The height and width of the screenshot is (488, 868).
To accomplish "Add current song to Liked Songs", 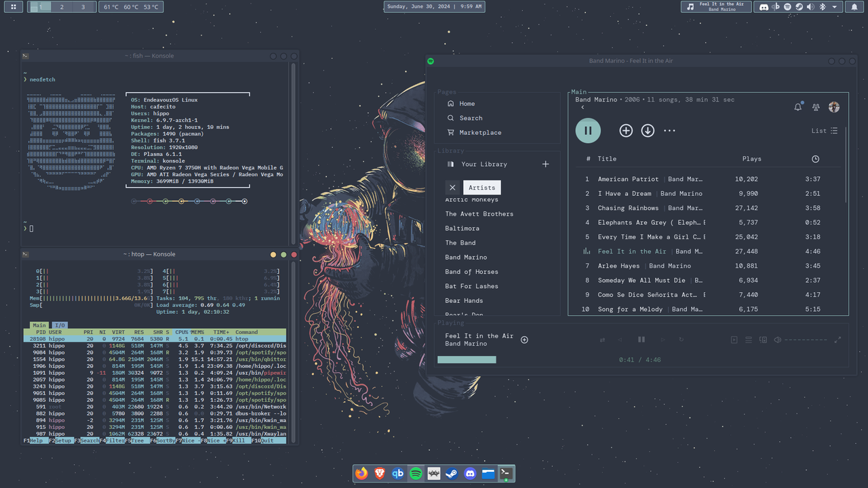I will click(524, 340).
